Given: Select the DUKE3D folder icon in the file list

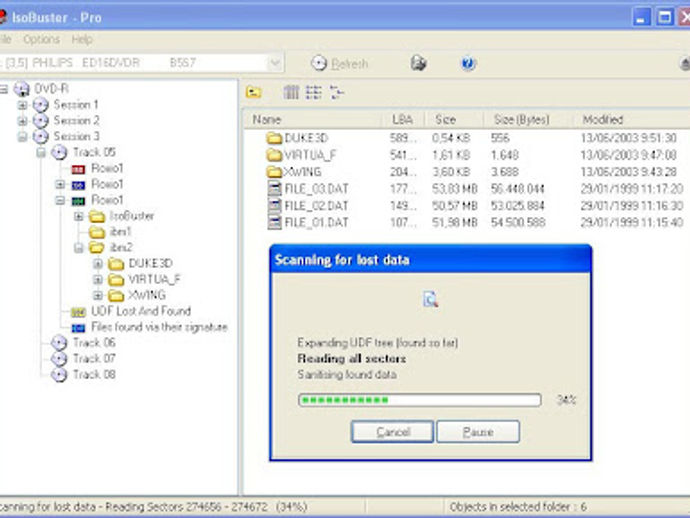Looking at the screenshot, I should click(274, 138).
